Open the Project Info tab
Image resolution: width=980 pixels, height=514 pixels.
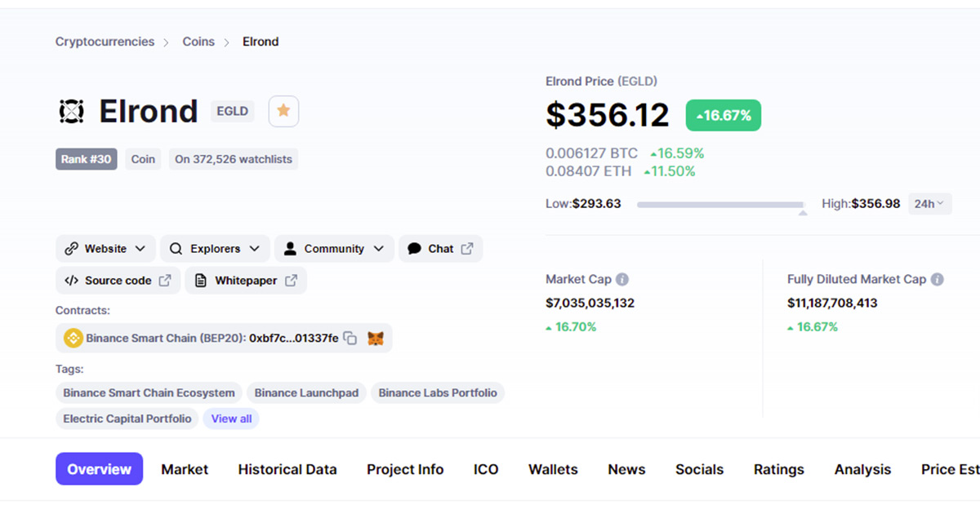[x=405, y=469]
